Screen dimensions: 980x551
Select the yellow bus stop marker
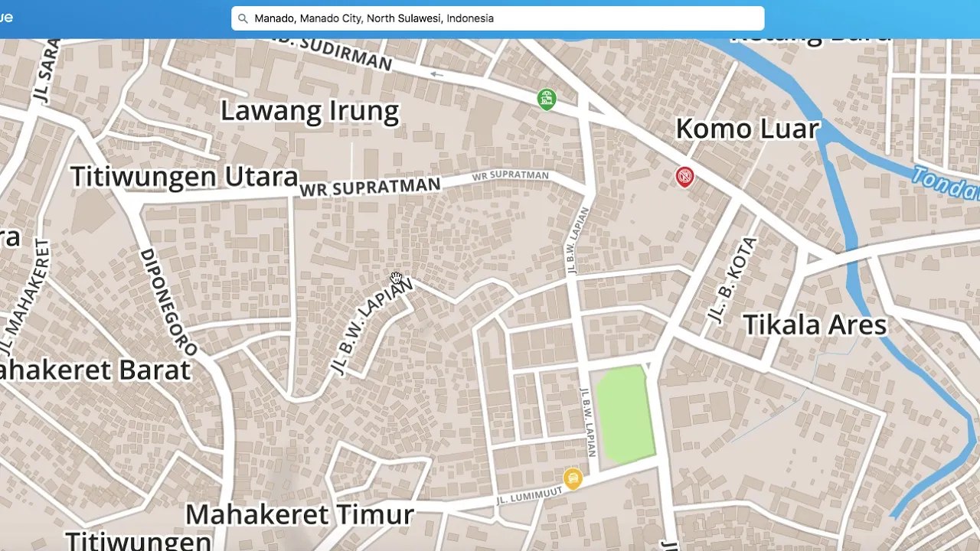point(573,479)
